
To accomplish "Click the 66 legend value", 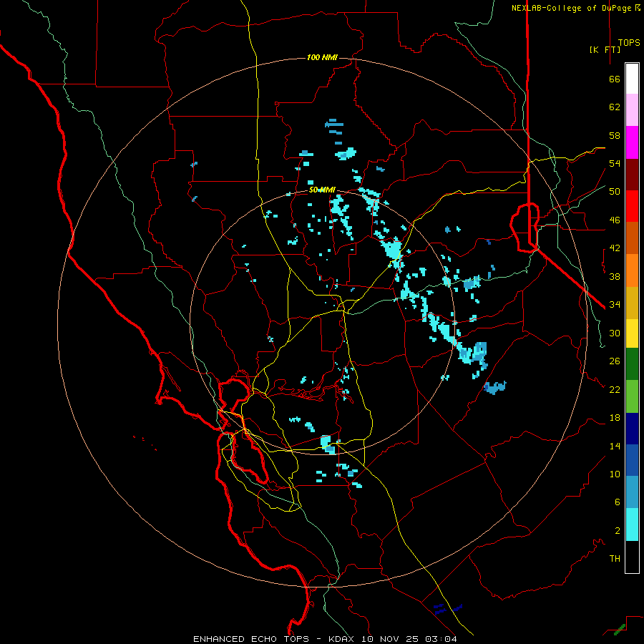I will [x=615, y=79].
